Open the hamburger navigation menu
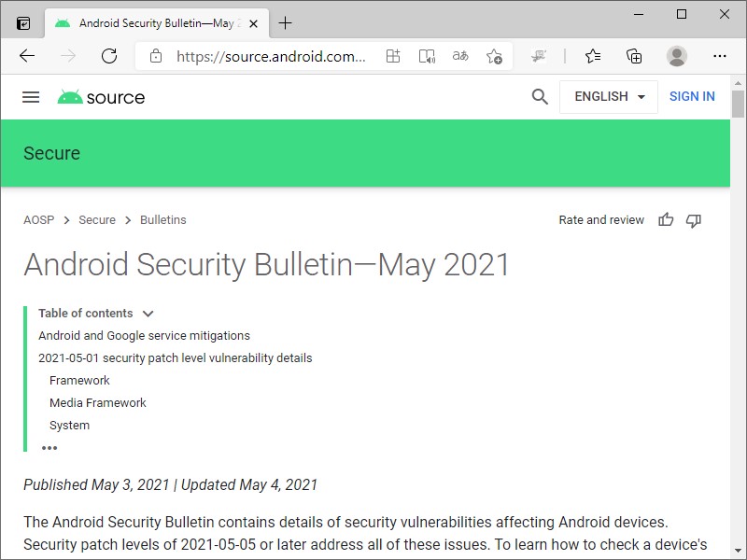747x560 pixels. (31, 97)
